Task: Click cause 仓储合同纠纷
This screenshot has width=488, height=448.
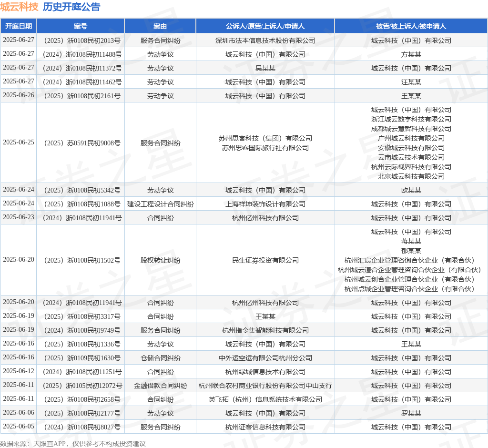Action: tap(160, 358)
